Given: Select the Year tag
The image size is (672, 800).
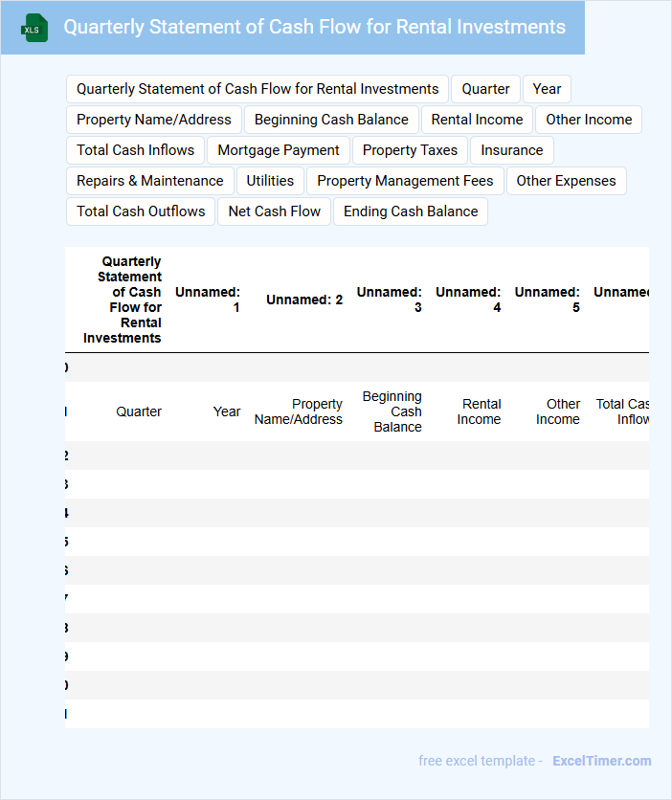Looking at the screenshot, I should tap(547, 89).
